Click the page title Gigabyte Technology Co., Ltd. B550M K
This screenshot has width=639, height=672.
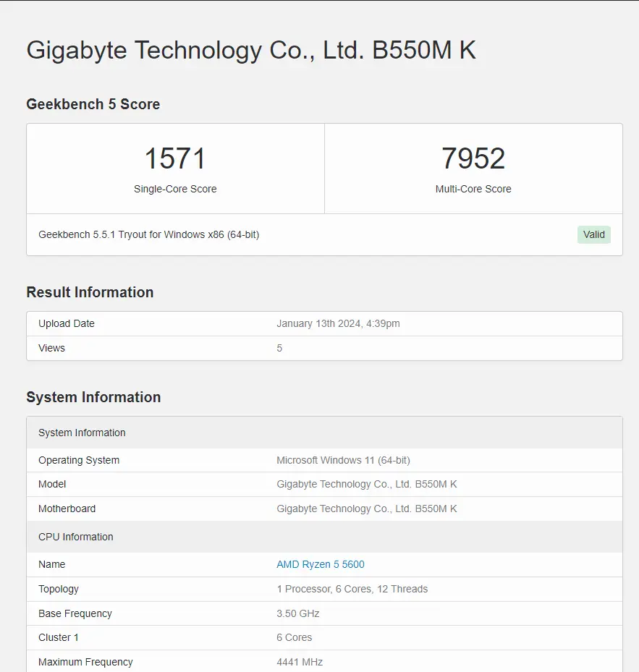[x=251, y=50]
